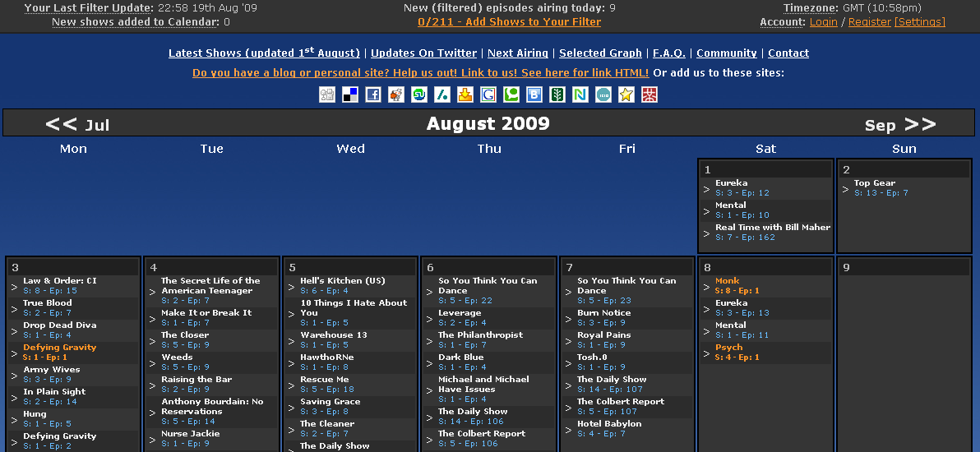Click The Closer title
980x452 pixels.
click(x=185, y=335)
